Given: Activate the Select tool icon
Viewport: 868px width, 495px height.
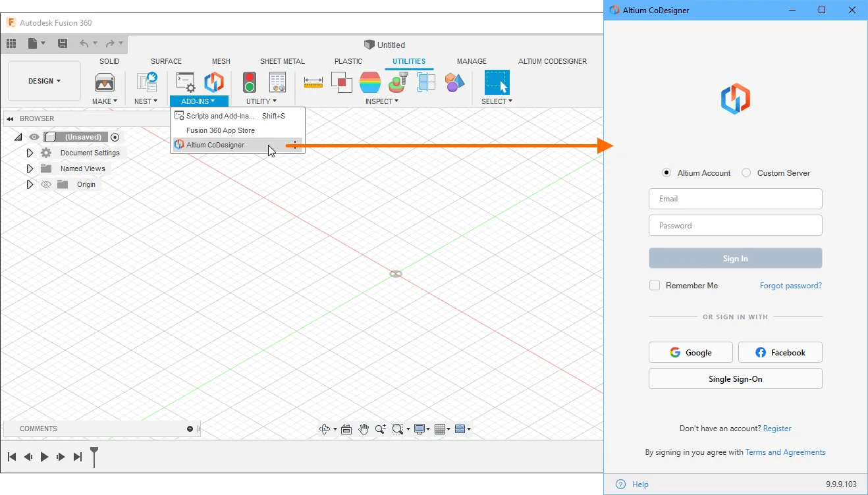Looking at the screenshot, I should pos(497,82).
